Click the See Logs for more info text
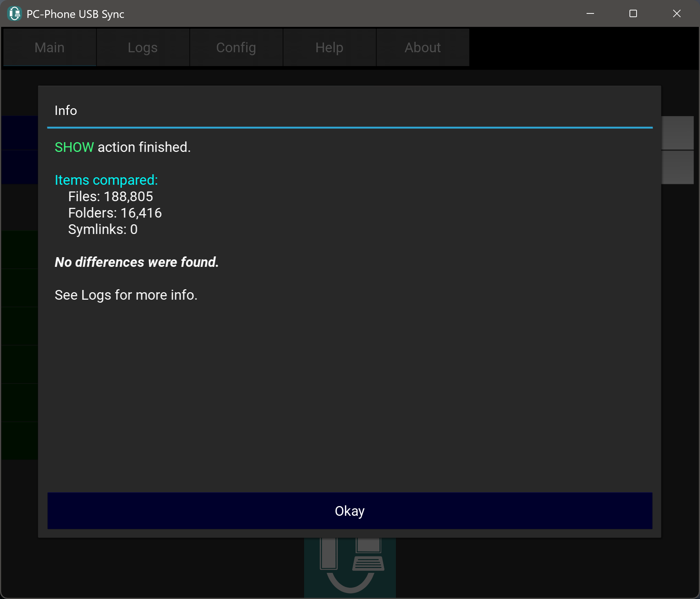The height and width of the screenshot is (599, 700). pyautogui.click(x=126, y=295)
